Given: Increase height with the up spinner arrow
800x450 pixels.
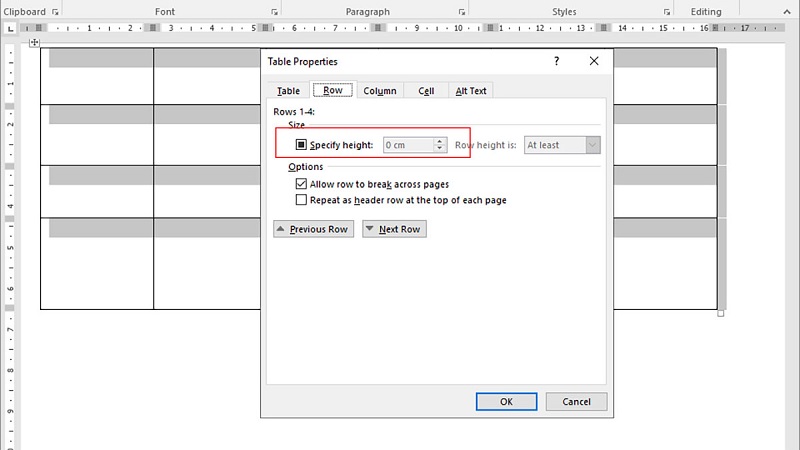Looking at the screenshot, I should click(439, 141).
